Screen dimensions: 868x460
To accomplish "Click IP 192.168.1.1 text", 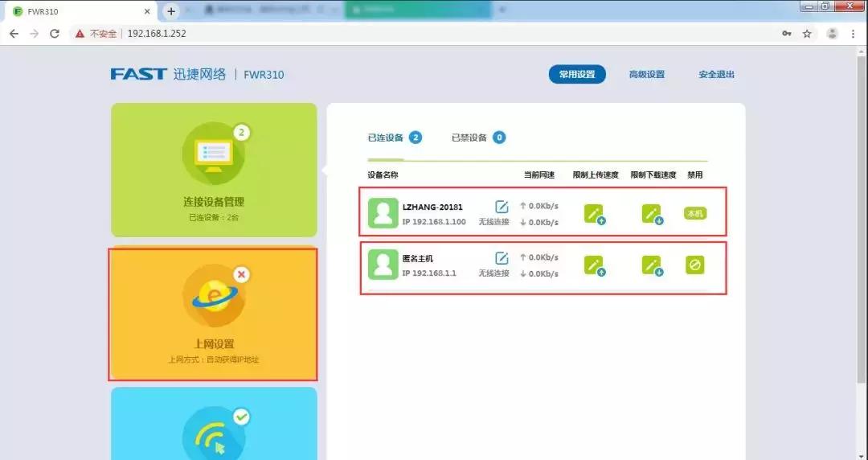I will click(x=429, y=273).
